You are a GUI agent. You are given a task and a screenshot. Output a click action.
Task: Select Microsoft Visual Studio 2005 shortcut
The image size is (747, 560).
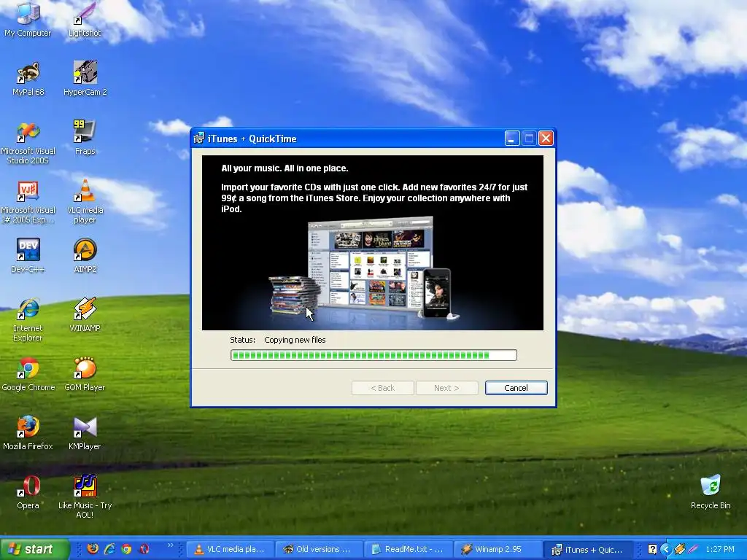pyautogui.click(x=28, y=143)
